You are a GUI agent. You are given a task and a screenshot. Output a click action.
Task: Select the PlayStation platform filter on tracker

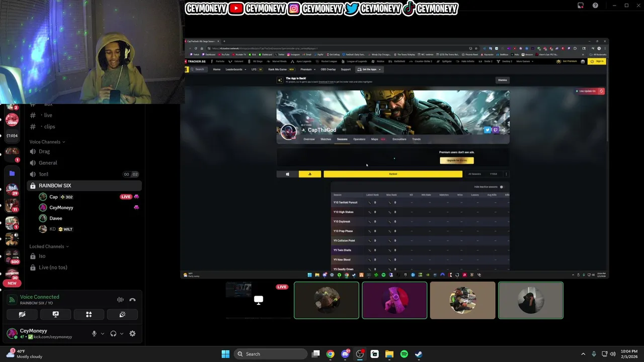click(310, 174)
